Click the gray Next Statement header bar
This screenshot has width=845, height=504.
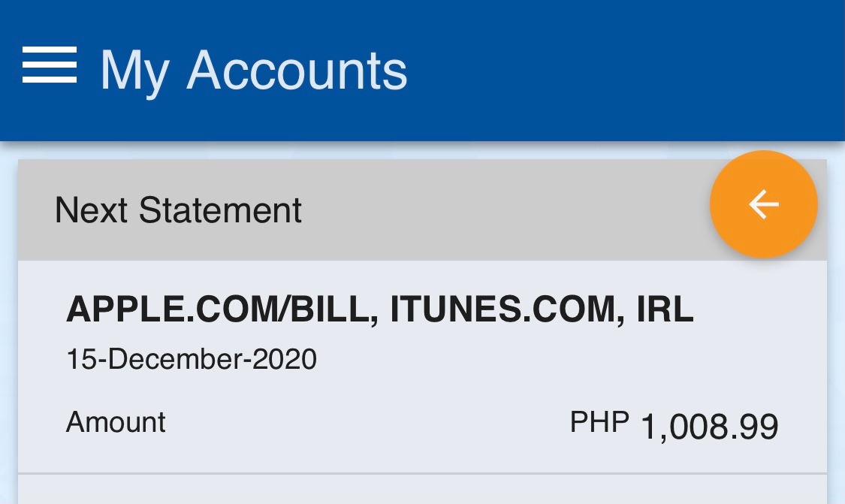click(x=451, y=210)
